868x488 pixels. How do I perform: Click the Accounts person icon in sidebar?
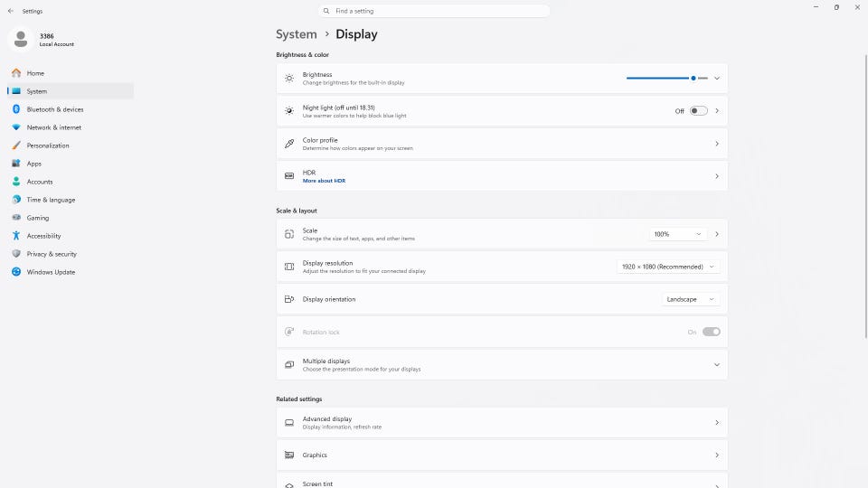[16, 182]
